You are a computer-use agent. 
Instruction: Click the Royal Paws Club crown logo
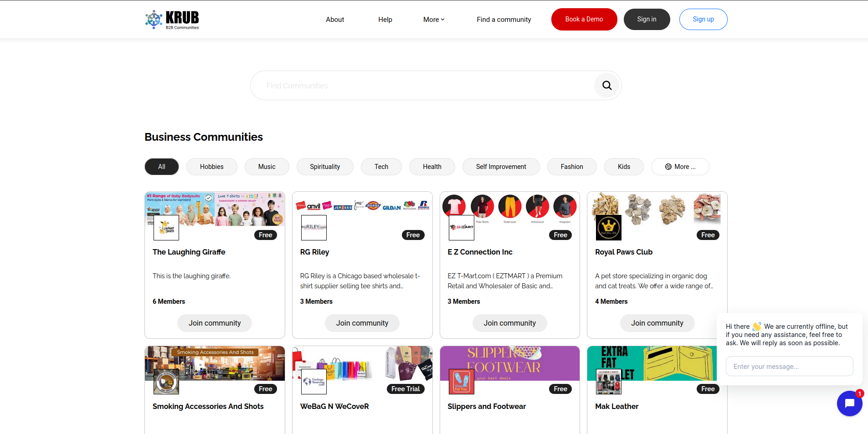(x=609, y=228)
